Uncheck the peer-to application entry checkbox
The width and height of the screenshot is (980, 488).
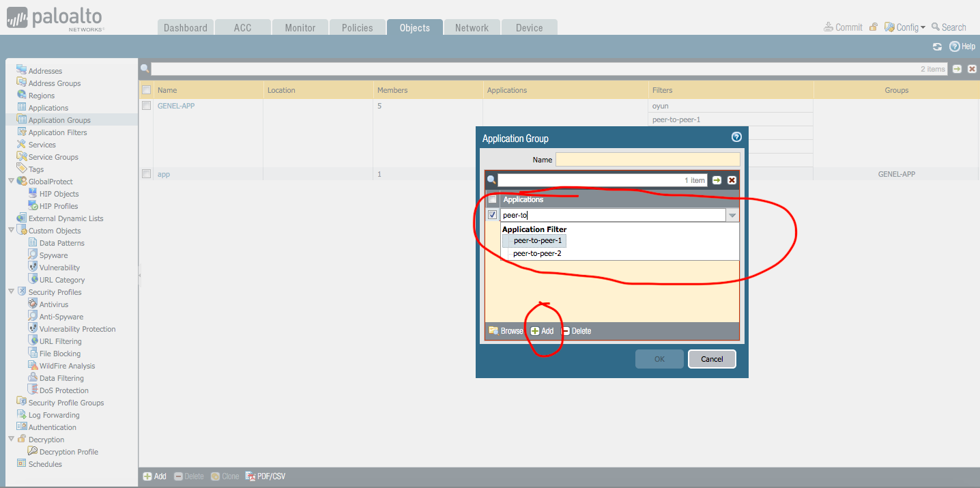coord(492,215)
